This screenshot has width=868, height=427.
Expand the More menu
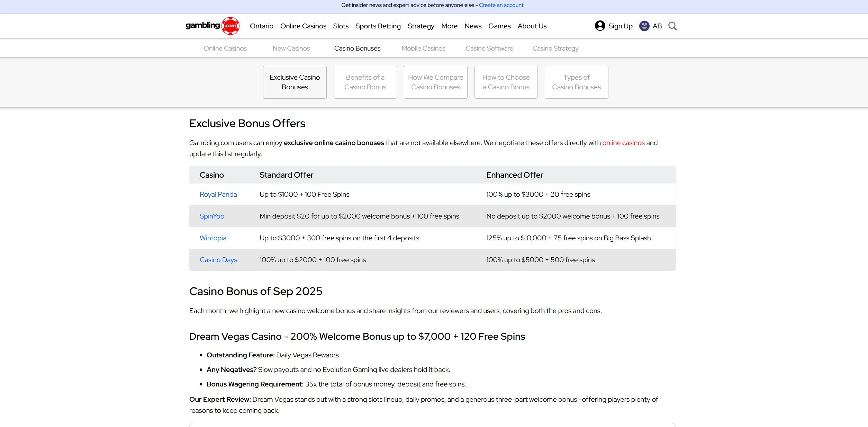[x=449, y=26]
